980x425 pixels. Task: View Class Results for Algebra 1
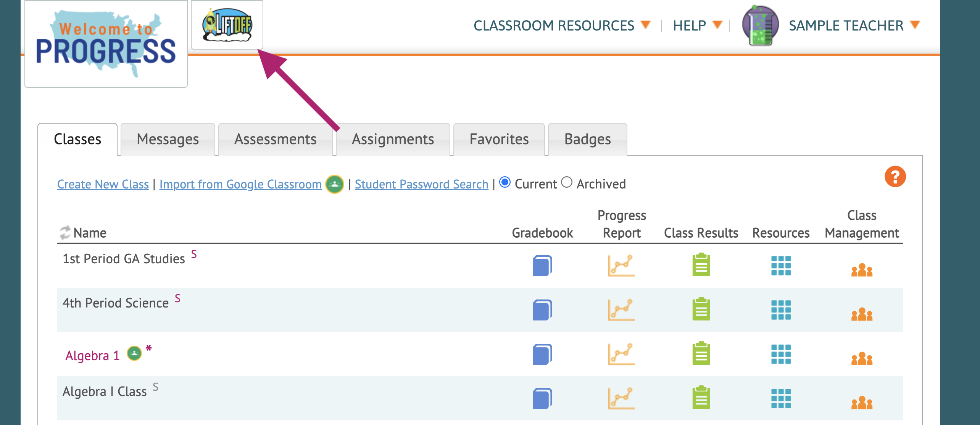pyautogui.click(x=701, y=354)
